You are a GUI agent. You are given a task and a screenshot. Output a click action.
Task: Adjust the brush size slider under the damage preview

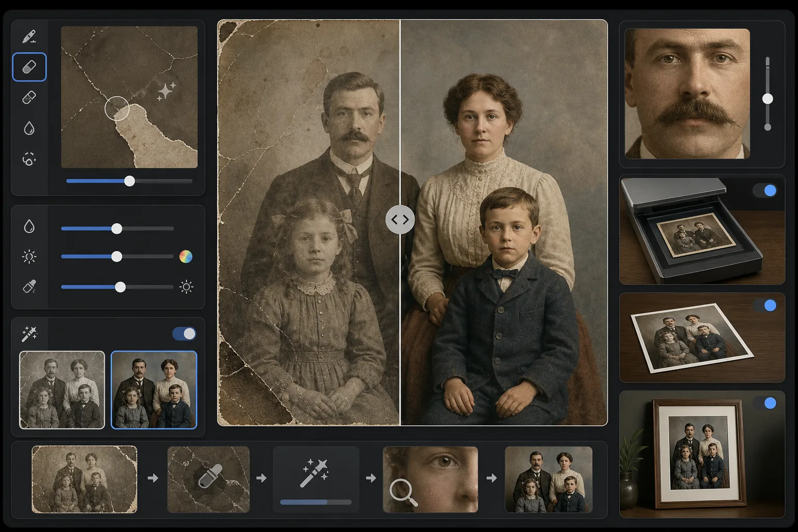[129, 181]
